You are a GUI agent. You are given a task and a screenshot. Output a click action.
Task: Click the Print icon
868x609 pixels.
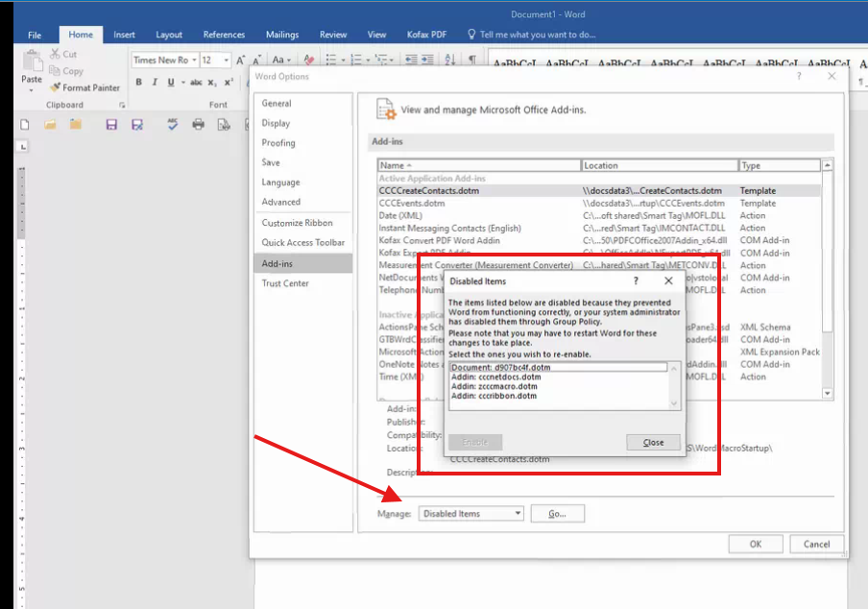click(x=198, y=125)
